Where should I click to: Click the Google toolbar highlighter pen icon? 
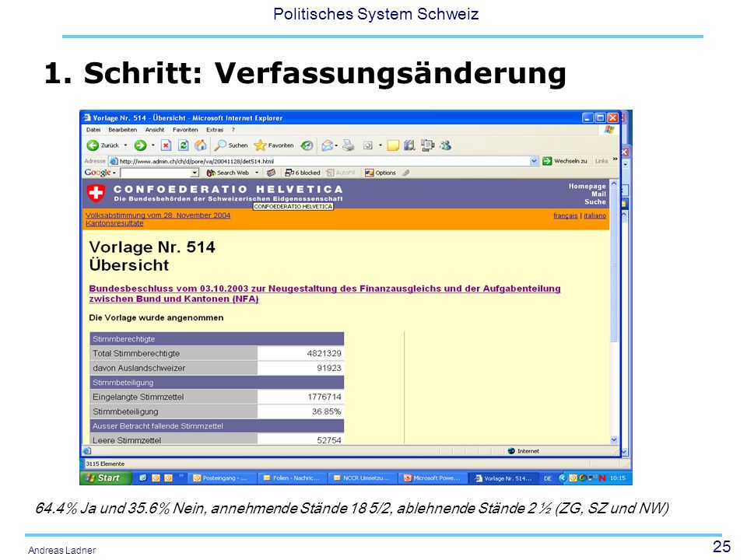pos(406,173)
